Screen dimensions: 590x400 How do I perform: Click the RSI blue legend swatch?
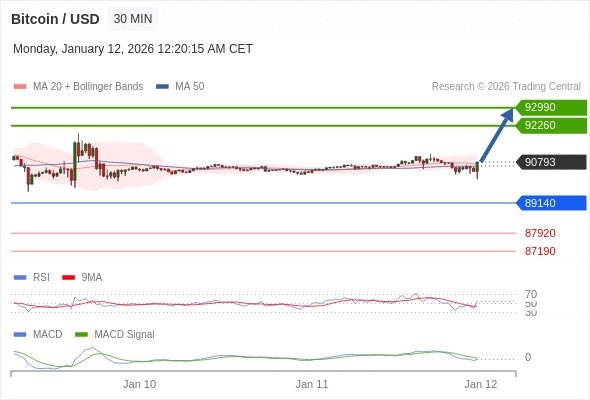pyautogui.click(x=20, y=278)
